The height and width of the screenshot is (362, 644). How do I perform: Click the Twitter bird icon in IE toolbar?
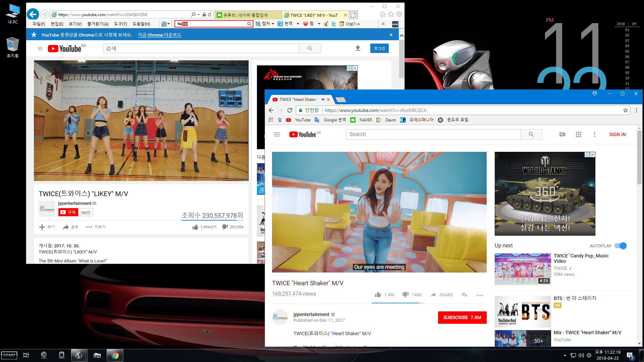[334, 24]
